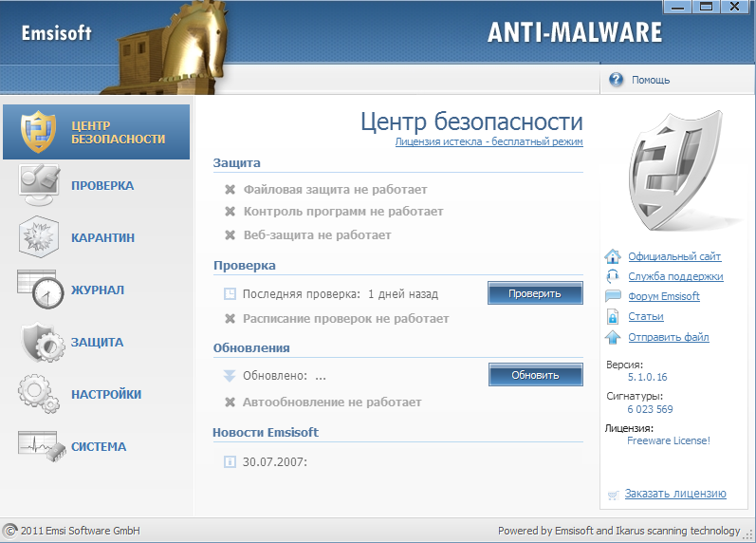Click the Расписание проверок не работает text
The width and height of the screenshot is (756, 543).
[345, 319]
